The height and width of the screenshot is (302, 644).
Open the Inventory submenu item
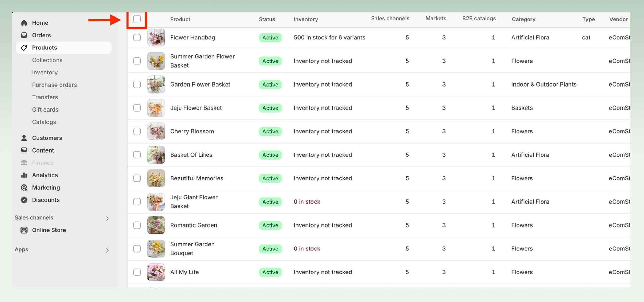(x=45, y=72)
